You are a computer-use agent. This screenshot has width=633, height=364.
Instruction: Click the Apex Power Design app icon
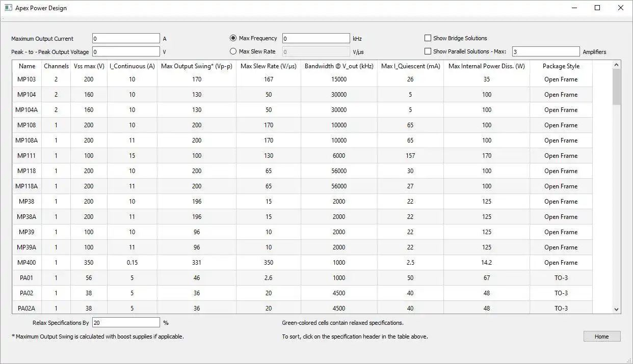[x=8, y=8]
